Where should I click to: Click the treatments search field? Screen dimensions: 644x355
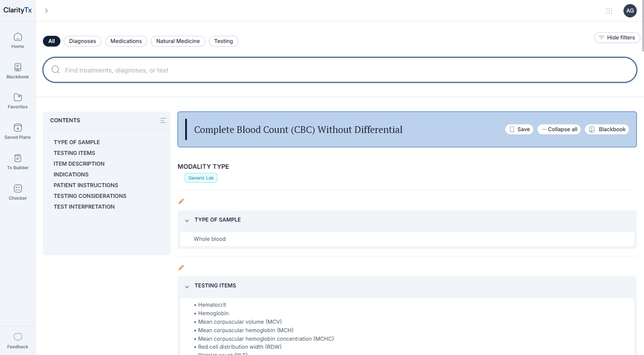pyautogui.click(x=340, y=70)
